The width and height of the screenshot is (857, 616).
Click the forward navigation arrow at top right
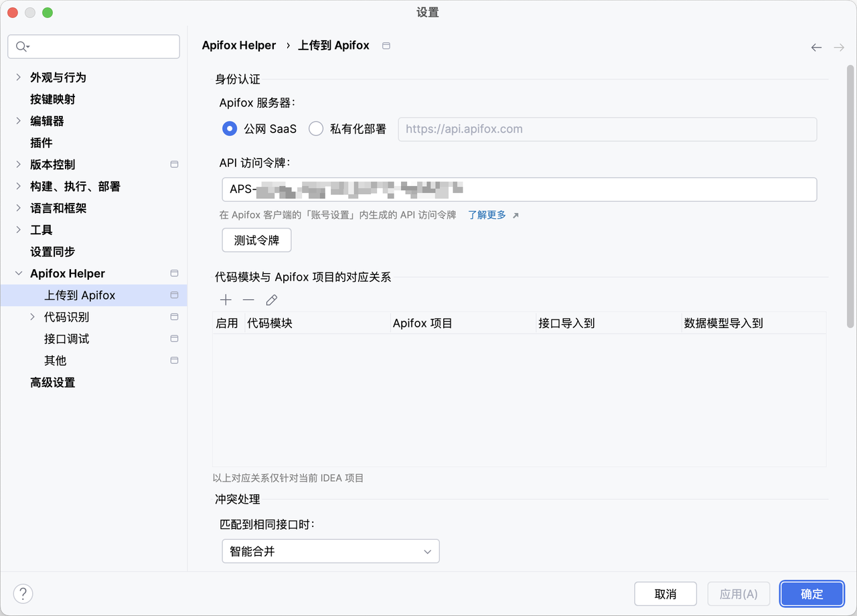(x=838, y=47)
